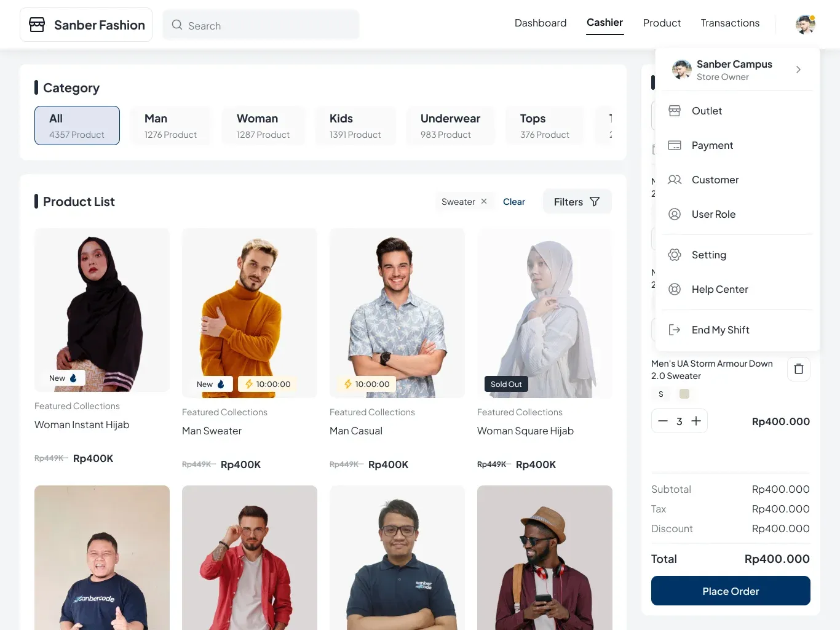Open the red shirt man product image
Image resolution: width=840 pixels, height=630 pixels.
[x=250, y=557]
